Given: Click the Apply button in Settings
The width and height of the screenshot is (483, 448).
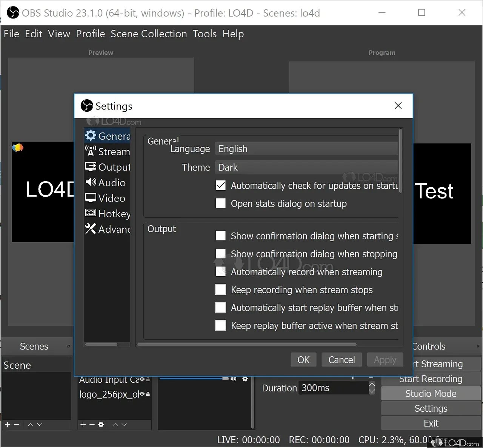Looking at the screenshot, I should tap(385, 360).
